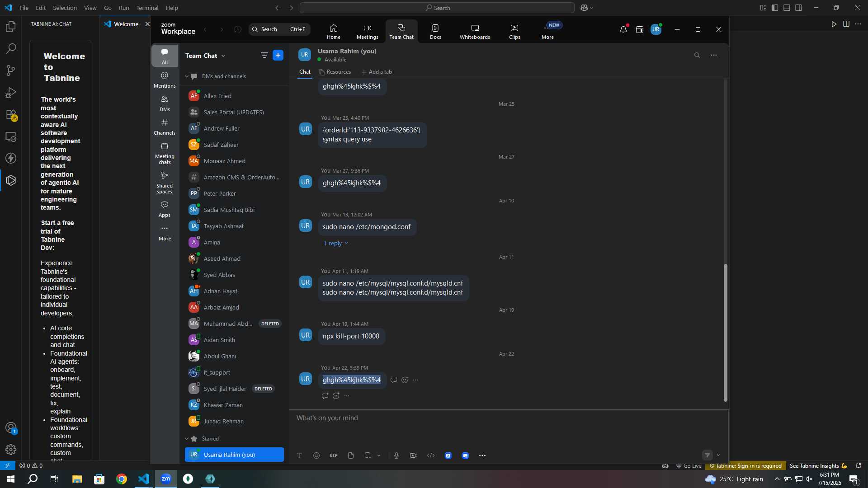Click the new chat plus button

point(278,55)
